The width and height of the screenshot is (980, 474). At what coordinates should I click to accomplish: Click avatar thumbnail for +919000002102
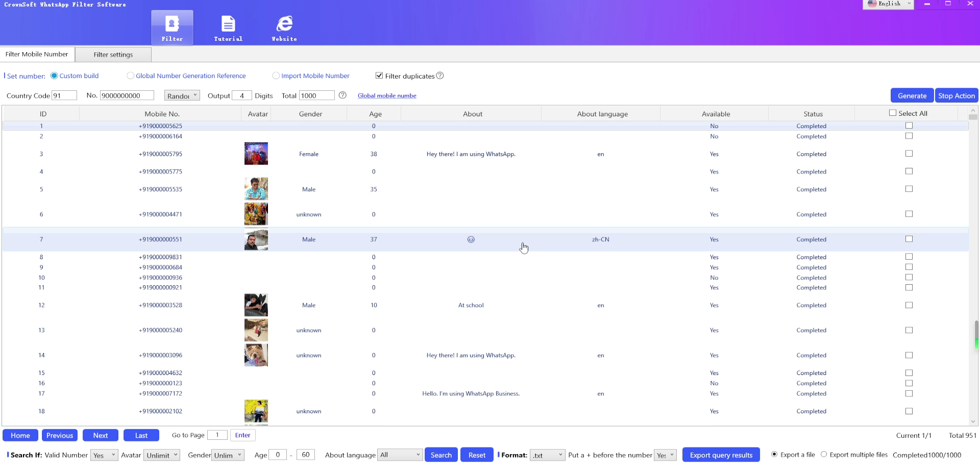[x=256, y=411]
